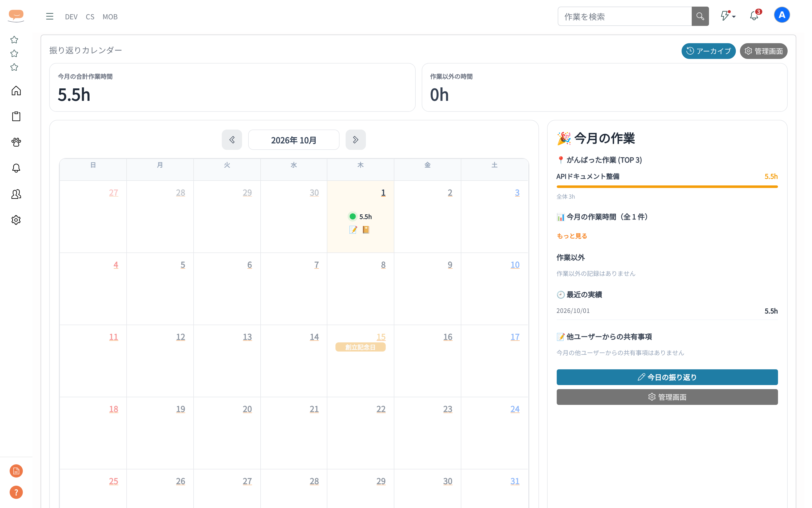Select October 24 date

pos(515,409)
